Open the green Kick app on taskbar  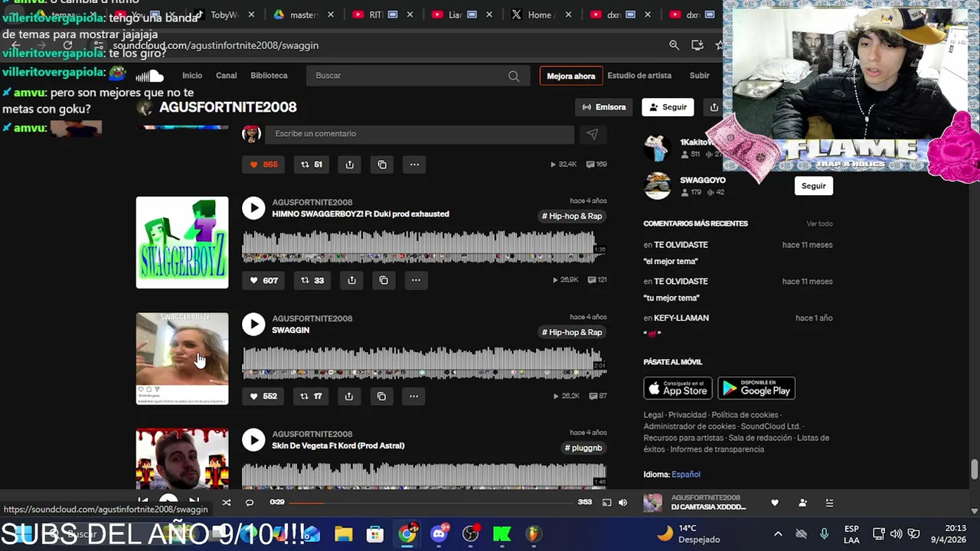pyautogui.click(x=501, y=533)
